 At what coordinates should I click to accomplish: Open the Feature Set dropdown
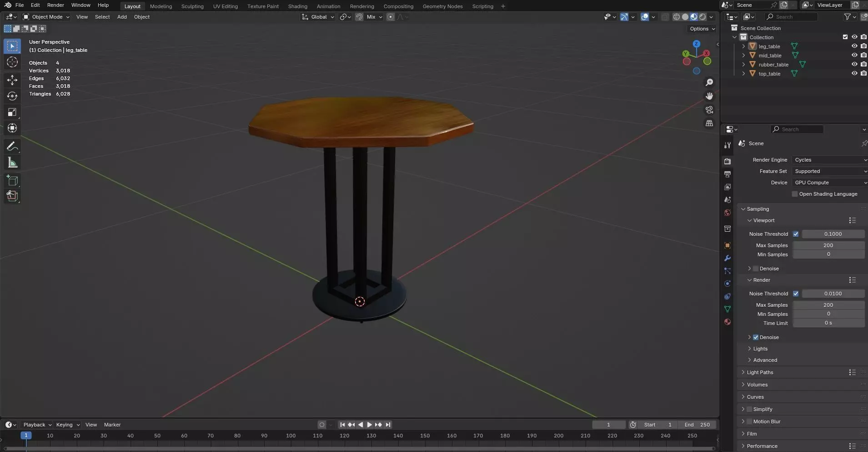click(x=830, y=171)
